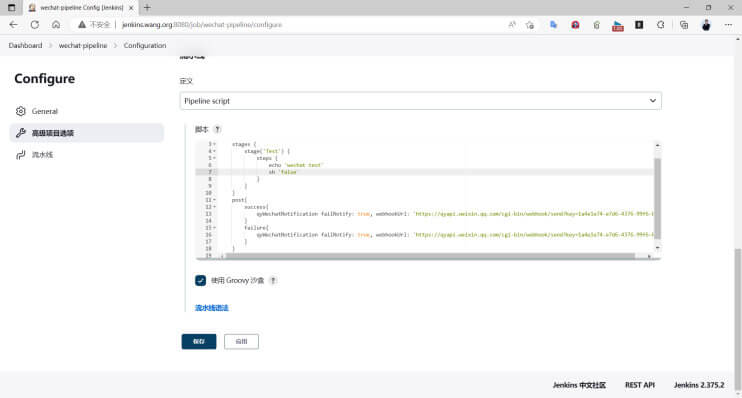Open the Pipeline script definition dropdown
The width and height of the screenshot is (742, 398).
(x=420, y=101)
